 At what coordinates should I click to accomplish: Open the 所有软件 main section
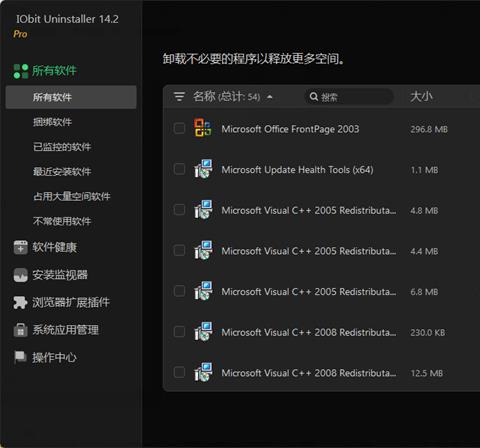pos(54,71)
